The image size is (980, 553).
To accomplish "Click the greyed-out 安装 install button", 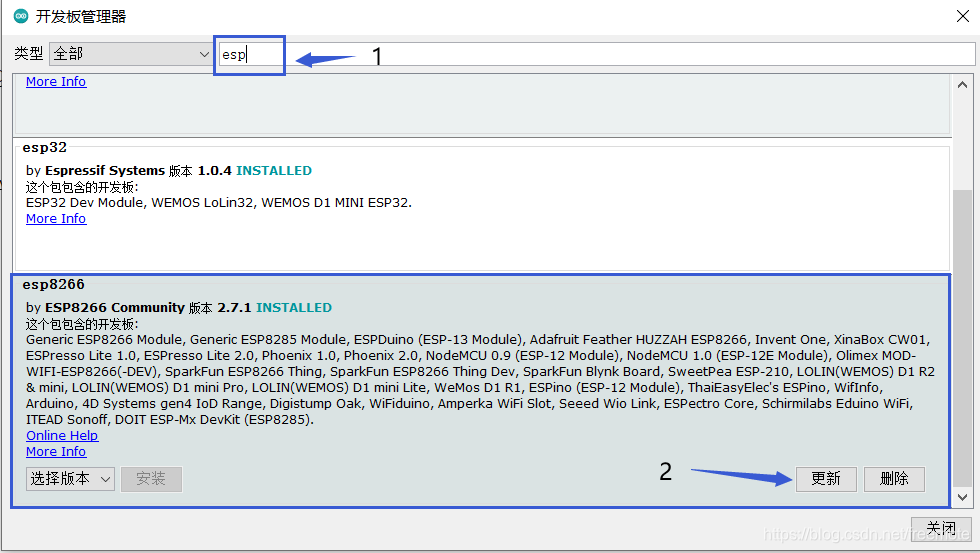I will pos(151,479).
